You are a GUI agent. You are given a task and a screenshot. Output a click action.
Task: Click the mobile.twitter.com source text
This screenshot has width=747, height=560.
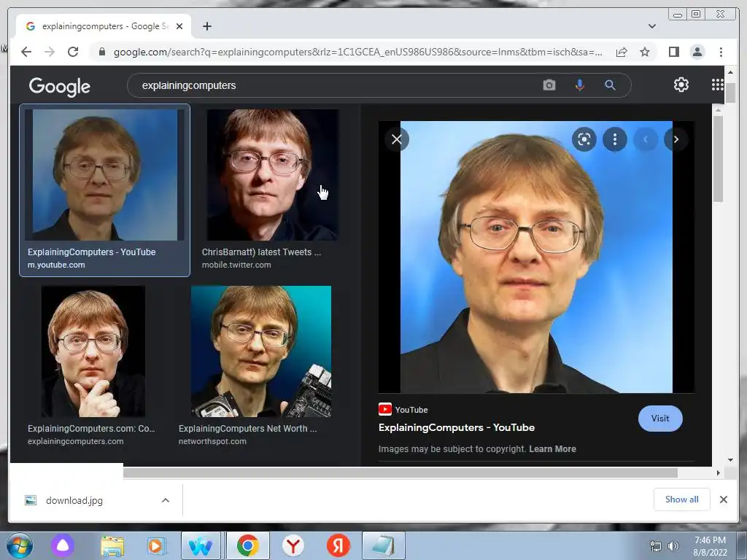point(236,265)
